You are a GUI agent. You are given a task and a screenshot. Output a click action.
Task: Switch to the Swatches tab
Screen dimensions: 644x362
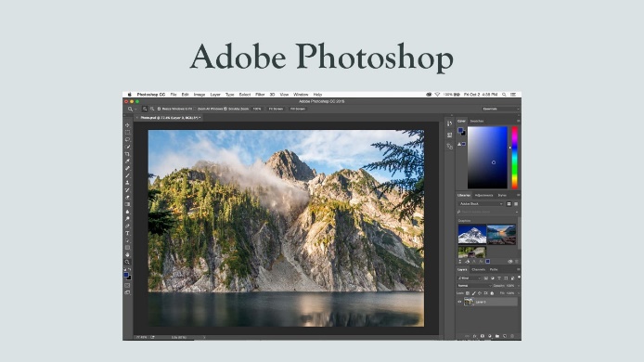click(x=477, y=122)
